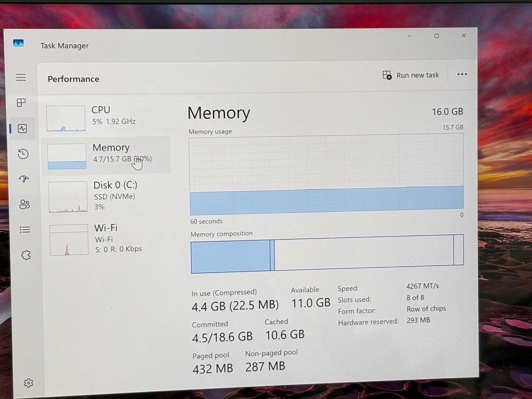Viewport: 532px width, 399px height.
Task: Select the Performance page icon
Action: click(x=23, y=129)
